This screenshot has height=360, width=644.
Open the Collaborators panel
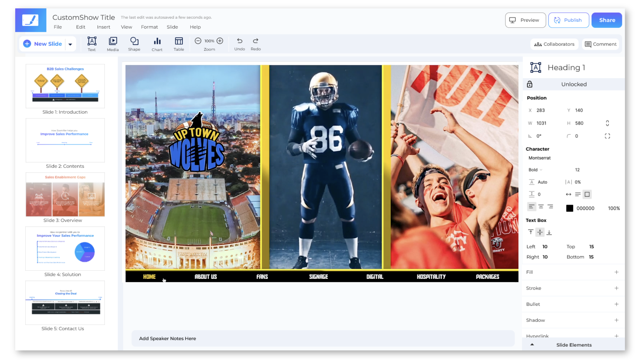(554, 44)
